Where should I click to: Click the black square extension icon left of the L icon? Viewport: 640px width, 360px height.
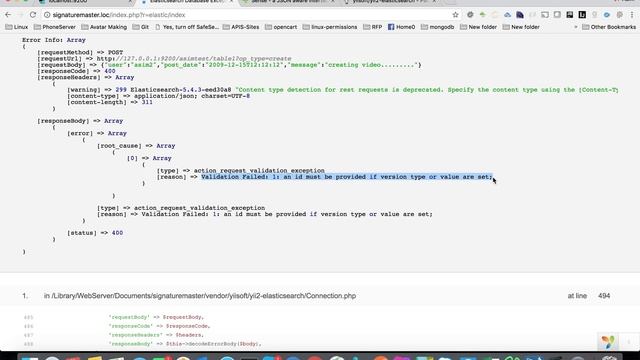pyautogui.click(x=569, y=15)
